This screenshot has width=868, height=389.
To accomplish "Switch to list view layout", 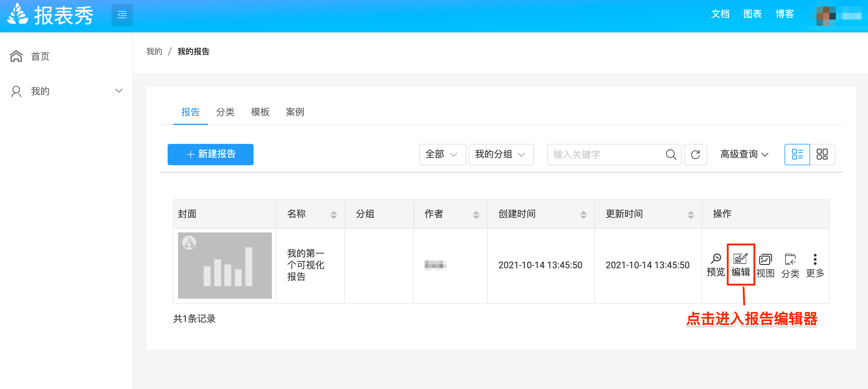I will pos(797,154).
